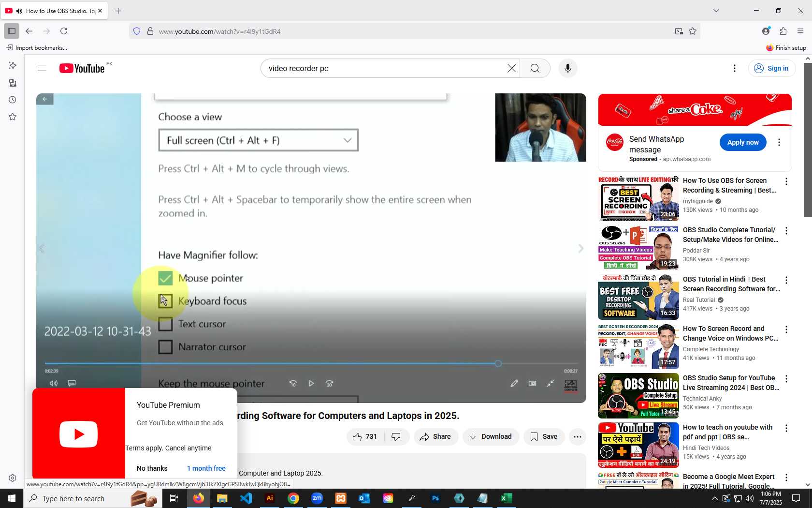Screen dimensions: 812x508
Task: Bookmark this page with star icon
Action: (693, 31)
